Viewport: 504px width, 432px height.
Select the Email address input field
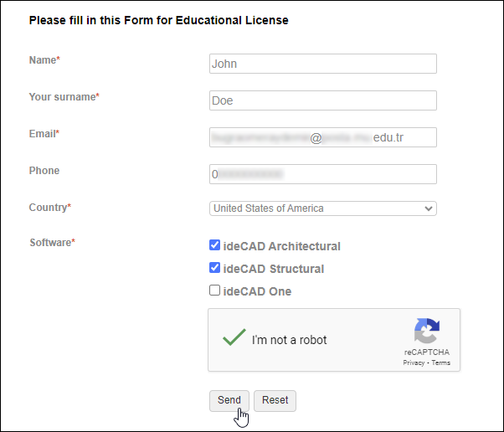click(x=322, y=136)
